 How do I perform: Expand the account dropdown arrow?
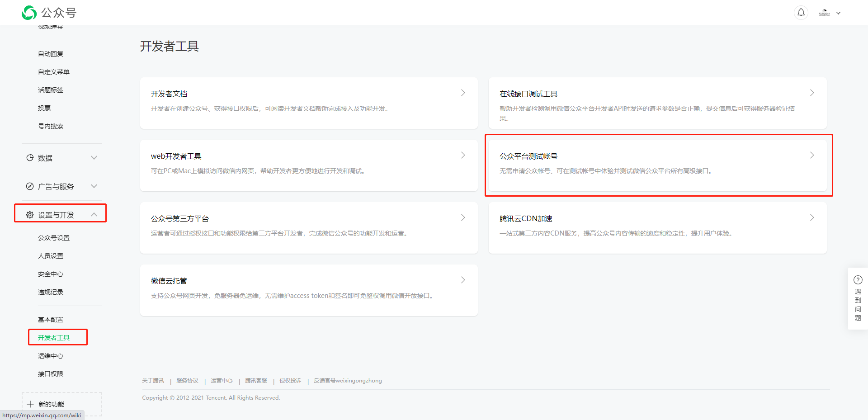[x=839, y=13]
